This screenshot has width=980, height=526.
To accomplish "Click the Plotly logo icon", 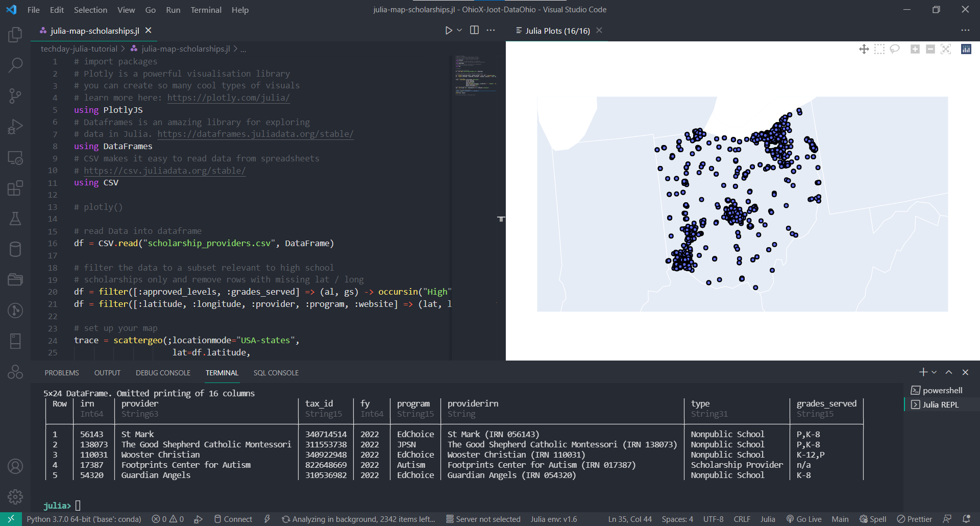I will click(966, 49).
